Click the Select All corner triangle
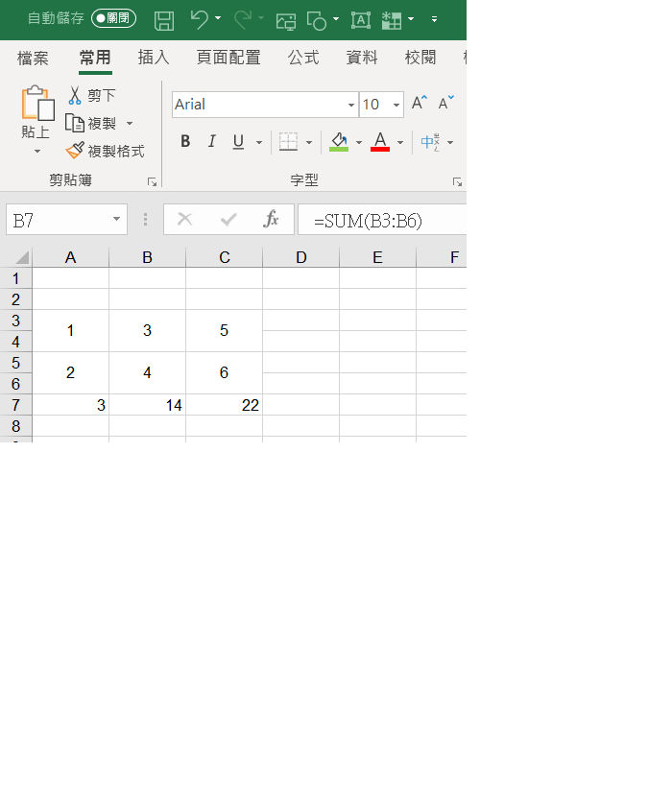This screenshot has height=809, width=672. 22,257
